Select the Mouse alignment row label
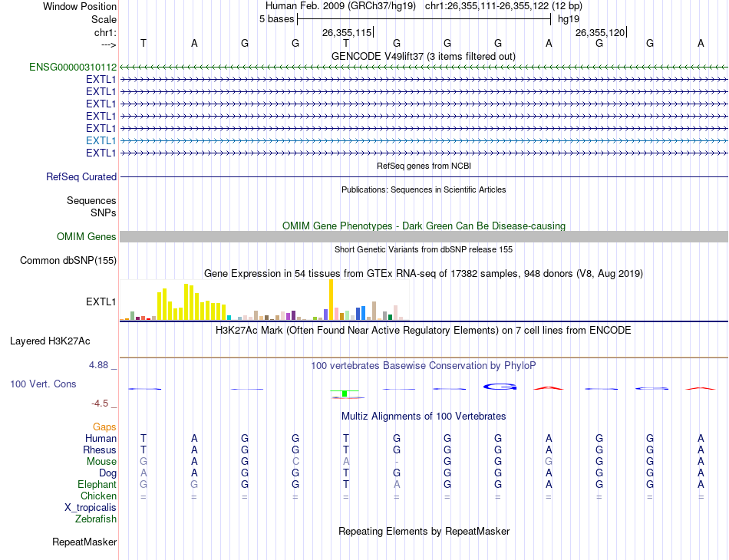 point(101,462)
